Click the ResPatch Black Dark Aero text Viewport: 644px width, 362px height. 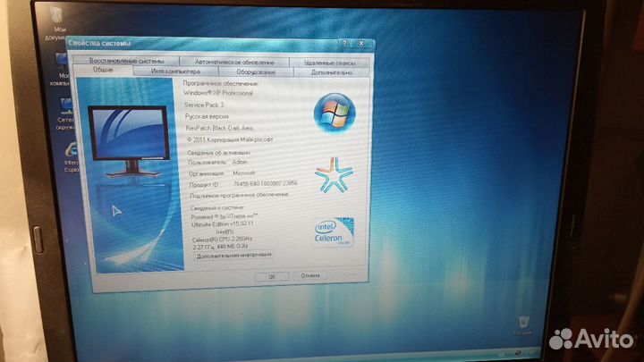(219, 128)
